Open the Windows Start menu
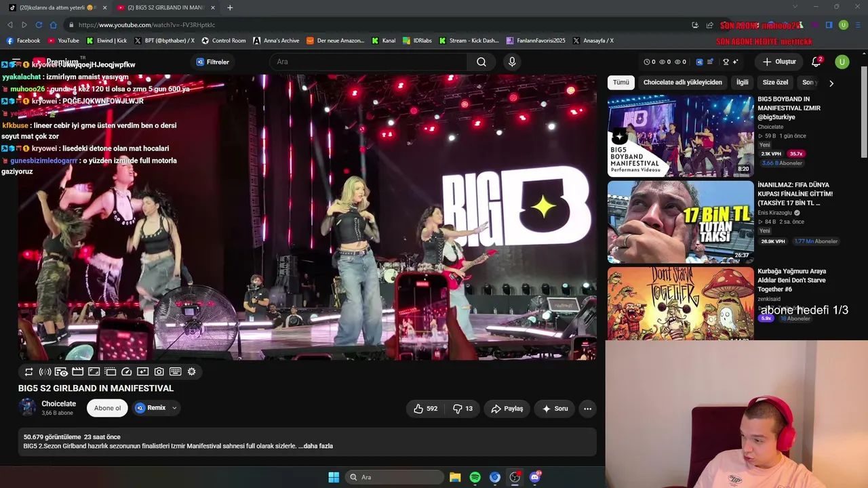Screen dimensions: 868x488 pos(334,477)
